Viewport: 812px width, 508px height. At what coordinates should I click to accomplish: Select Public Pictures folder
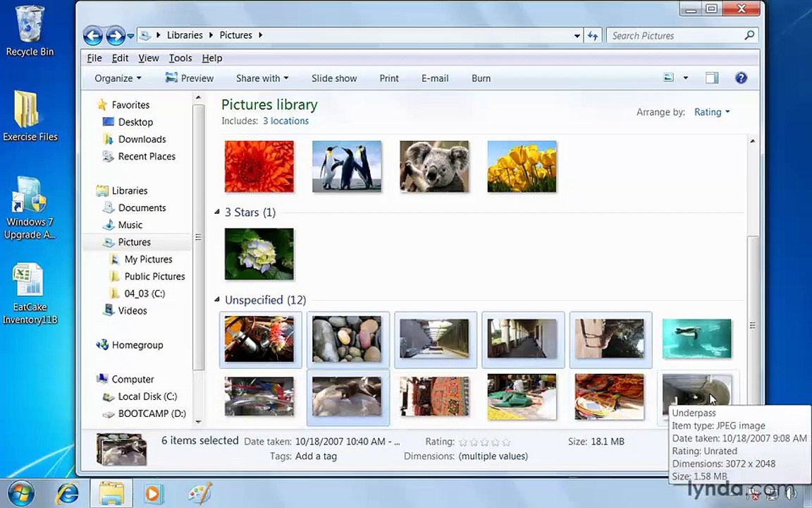click(154, 276)
